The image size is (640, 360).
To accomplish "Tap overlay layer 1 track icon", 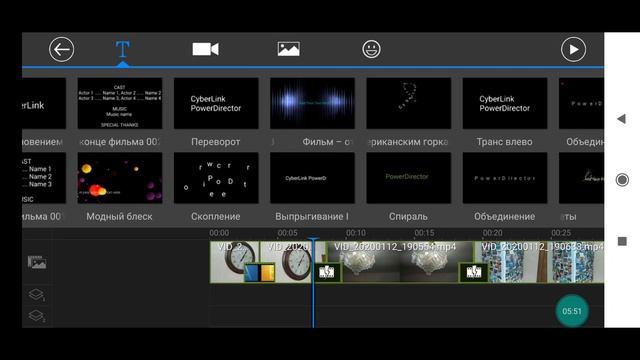I will [36, 294].
